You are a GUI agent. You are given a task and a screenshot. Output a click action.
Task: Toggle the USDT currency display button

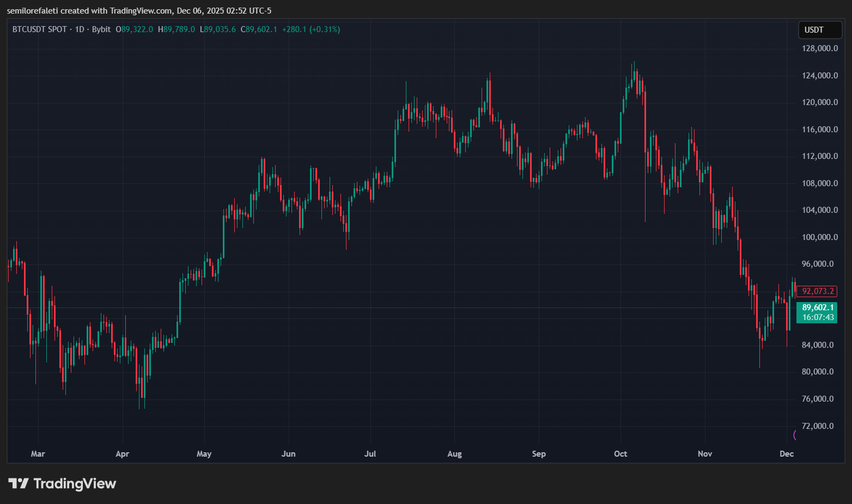click(x=819, y=30)
